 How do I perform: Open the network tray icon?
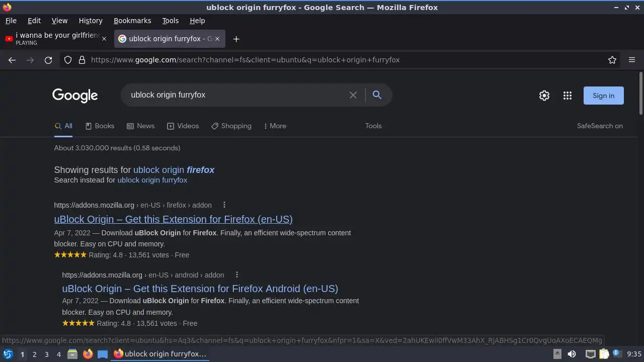point(590,354)
